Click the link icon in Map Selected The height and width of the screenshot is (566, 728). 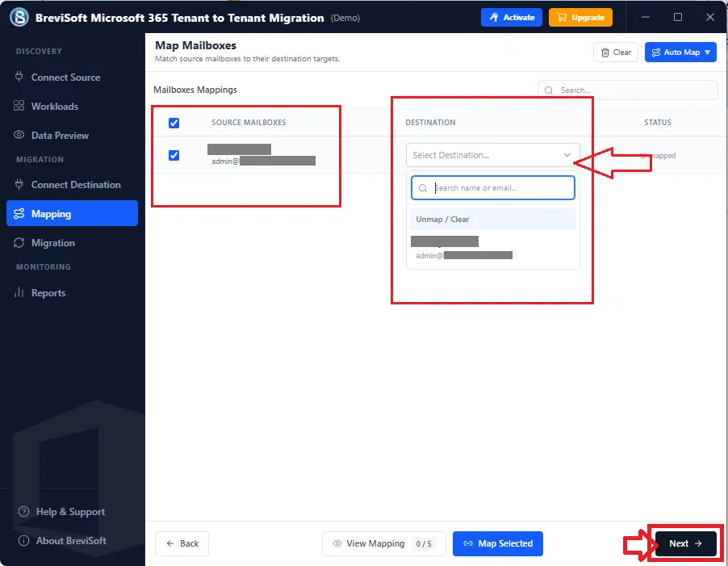click(468, 543)
